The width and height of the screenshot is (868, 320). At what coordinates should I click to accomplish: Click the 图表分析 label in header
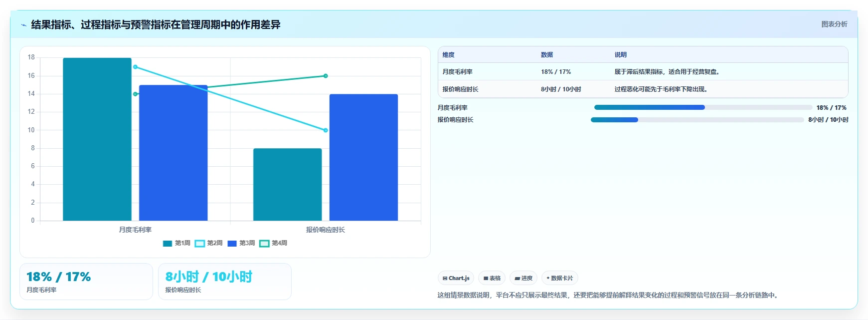tap(834, 24)
